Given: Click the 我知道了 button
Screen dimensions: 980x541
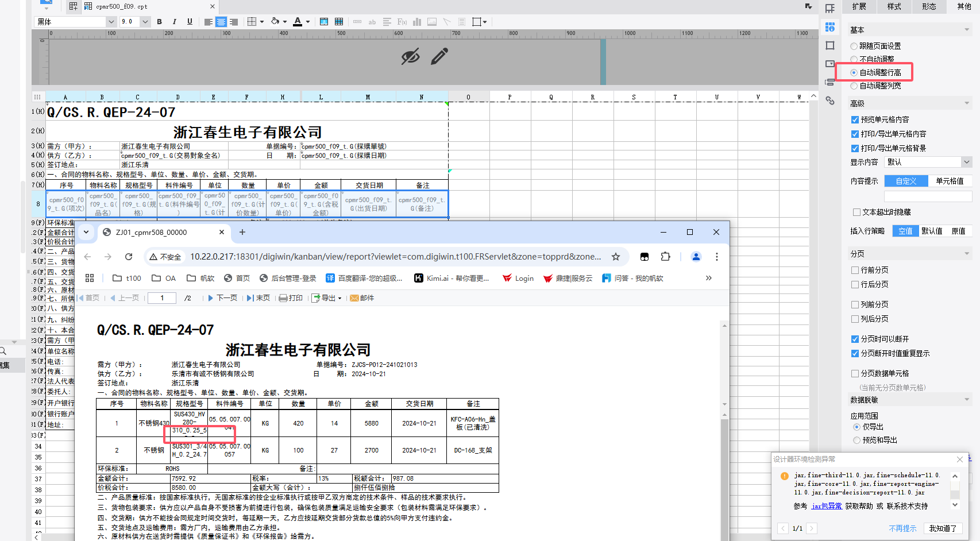Looking at the screenshot, I should [x=943, y=528].
